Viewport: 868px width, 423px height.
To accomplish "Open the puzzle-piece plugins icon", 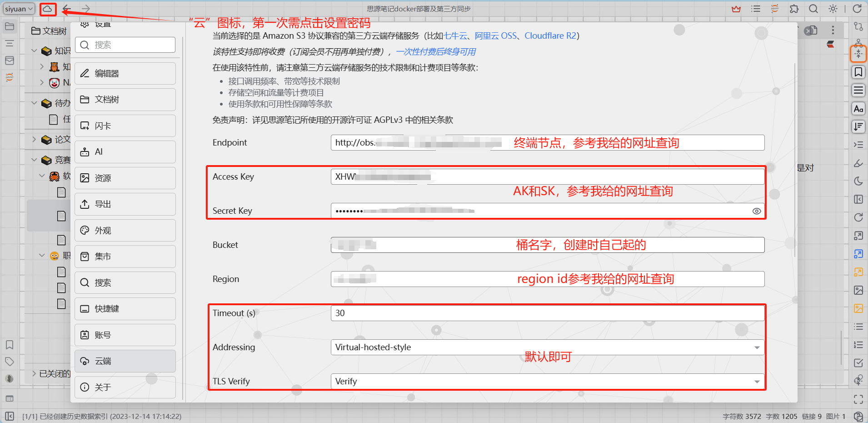I will click(794, 9).
